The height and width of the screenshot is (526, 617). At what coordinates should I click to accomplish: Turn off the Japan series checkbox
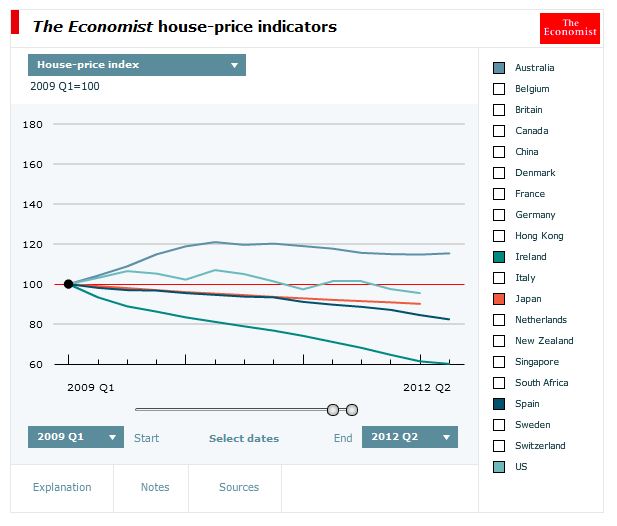(499, 299)
